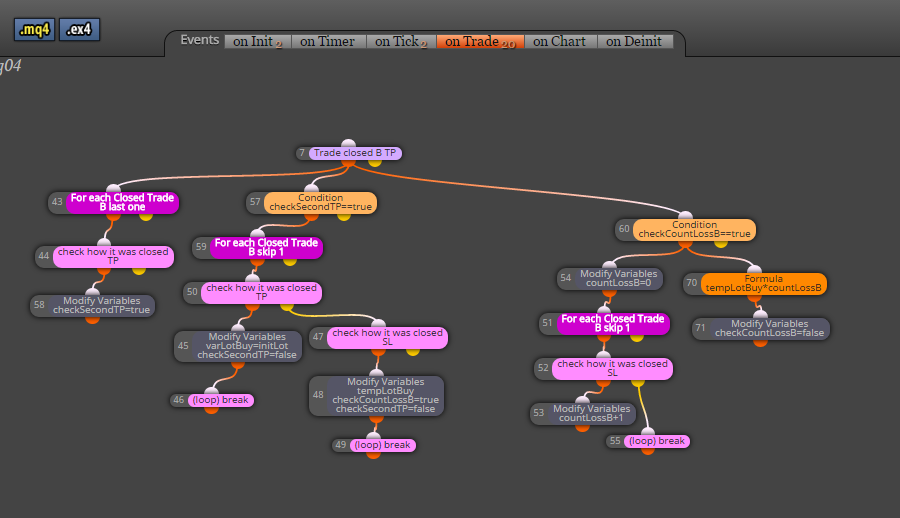This screenshot has width=900, height=518.
Task: Click the orange output connector of block 49
Action: 374,455
